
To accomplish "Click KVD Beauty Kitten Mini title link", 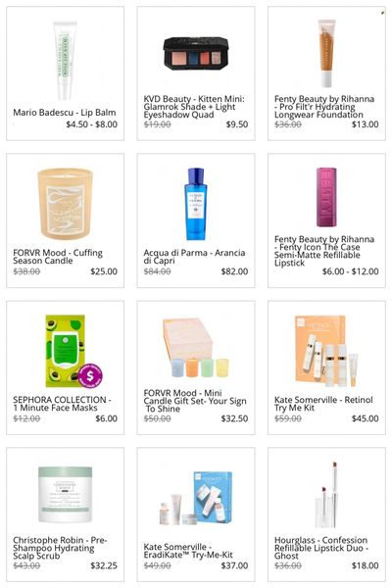I will click(x=194, y=107).
